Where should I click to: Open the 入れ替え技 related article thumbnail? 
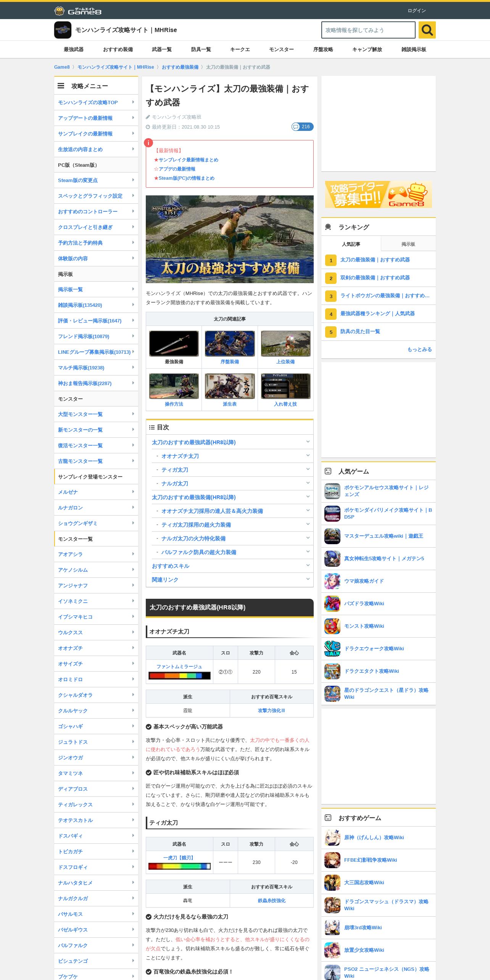coord(285,386)
